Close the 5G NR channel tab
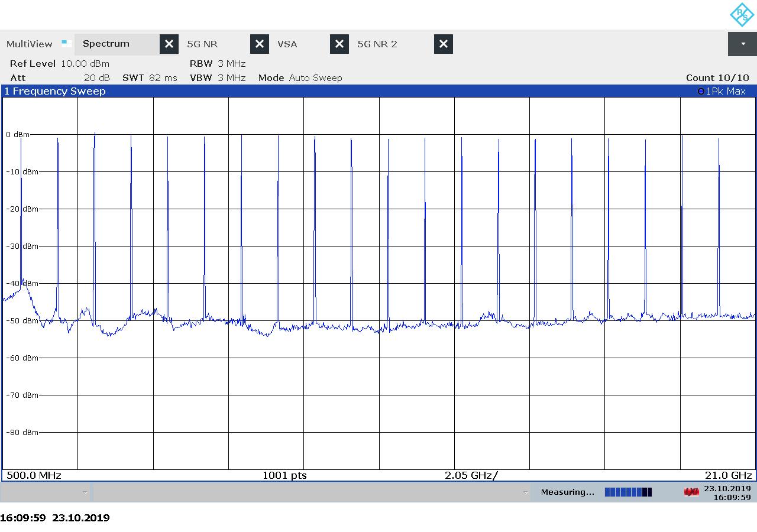757x532 pixels. [259, 44]
